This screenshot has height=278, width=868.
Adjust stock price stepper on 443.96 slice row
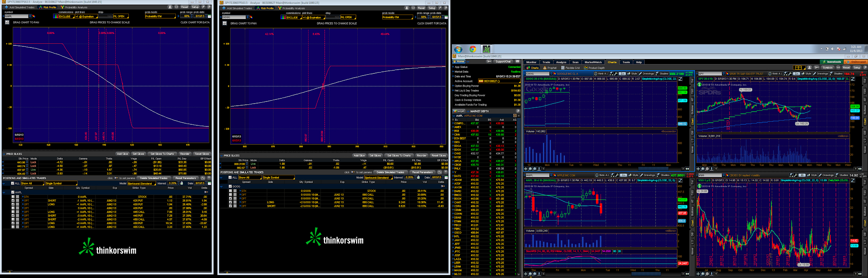[28, 162]
